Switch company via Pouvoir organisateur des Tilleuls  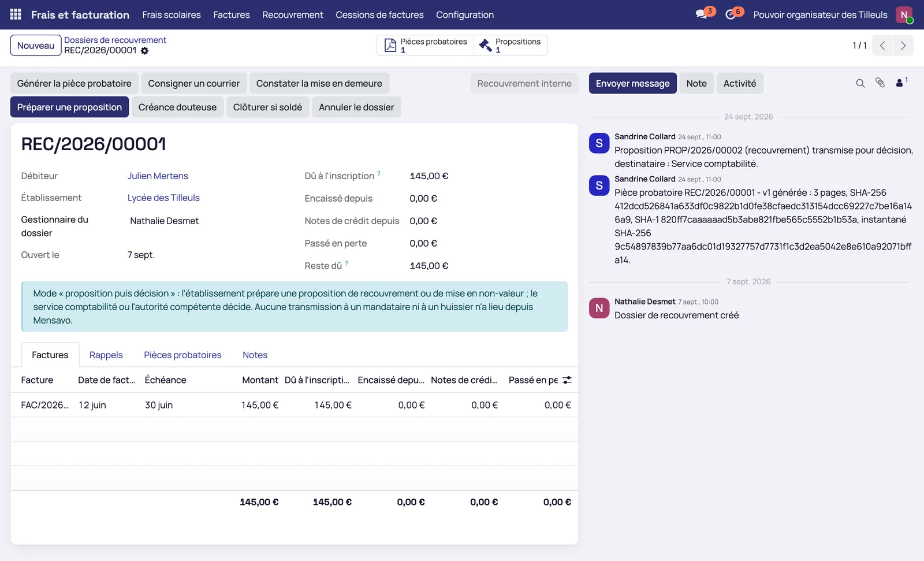tap(820, 14)
